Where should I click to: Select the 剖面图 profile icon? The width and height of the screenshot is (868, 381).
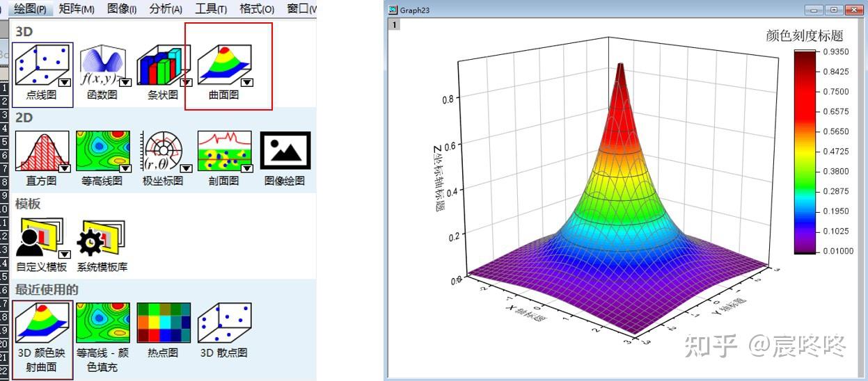point(224,152)
